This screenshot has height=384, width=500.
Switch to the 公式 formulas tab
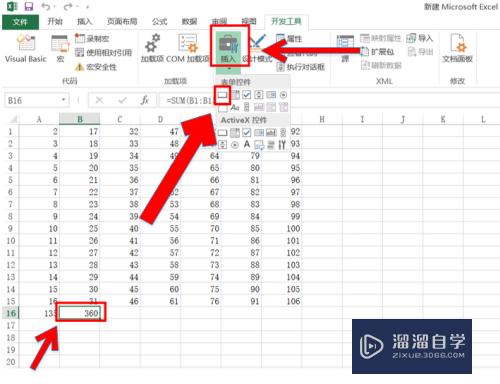(159, 22)
